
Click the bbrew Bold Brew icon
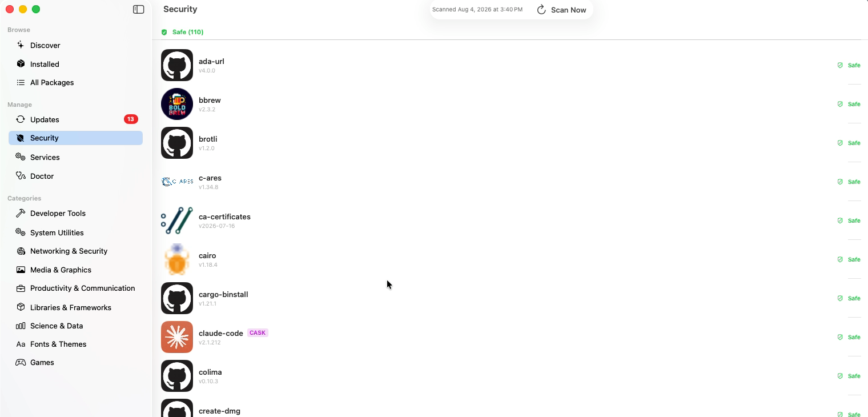[x=177, y=104]
